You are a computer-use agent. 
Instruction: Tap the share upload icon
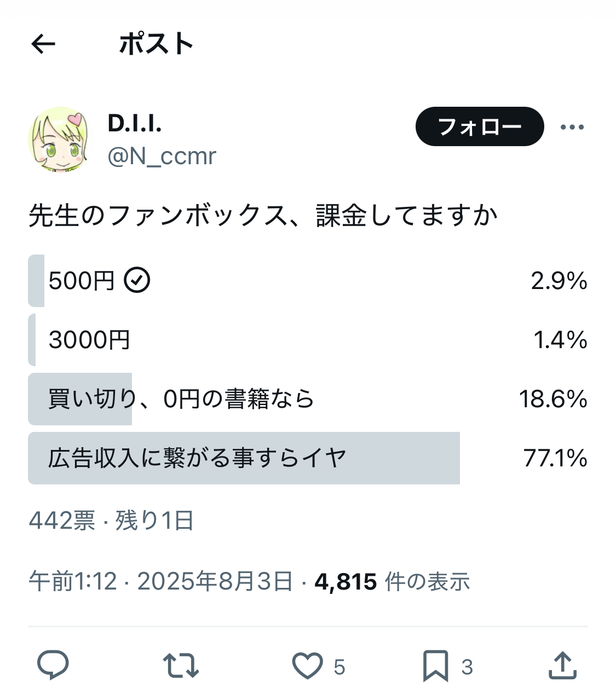coord(562,665)
